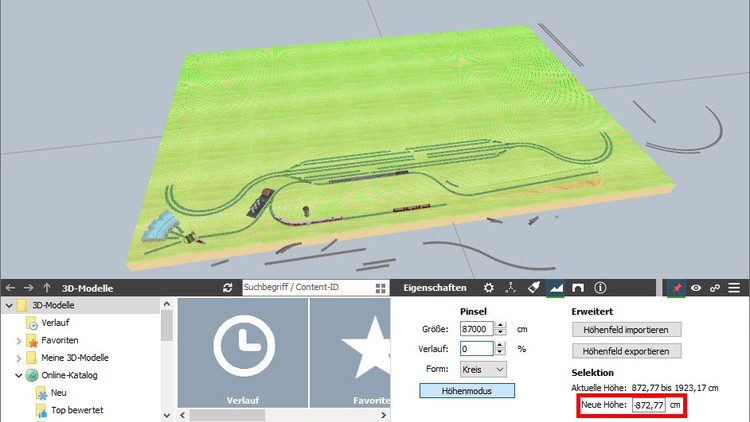The height and width of the screenshot is (422, 750).
Task: Select the Verlauf tree item
Action: [x=55, y=323]
